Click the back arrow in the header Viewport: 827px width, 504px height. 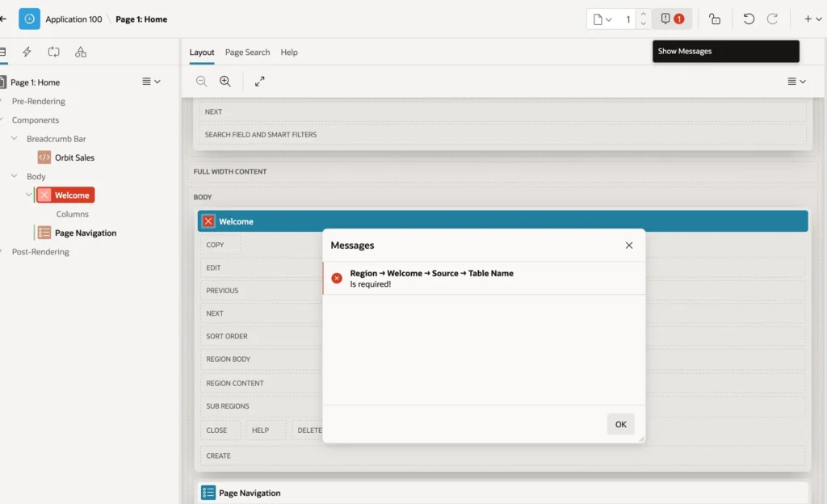(3, 19)
